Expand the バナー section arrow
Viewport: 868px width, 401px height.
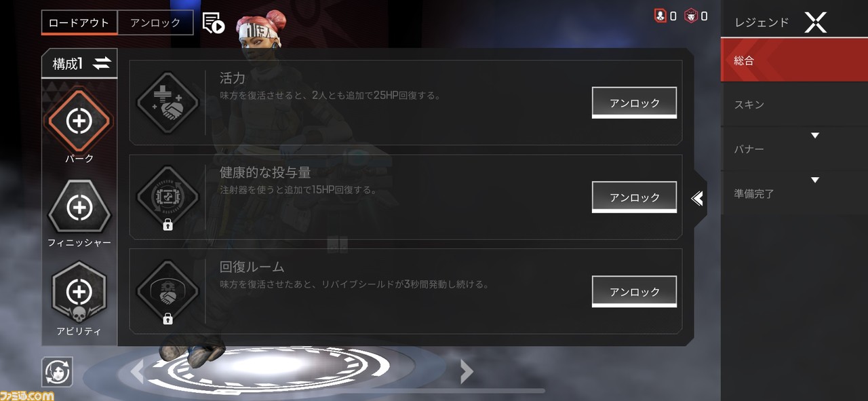(x=815, y=136)
